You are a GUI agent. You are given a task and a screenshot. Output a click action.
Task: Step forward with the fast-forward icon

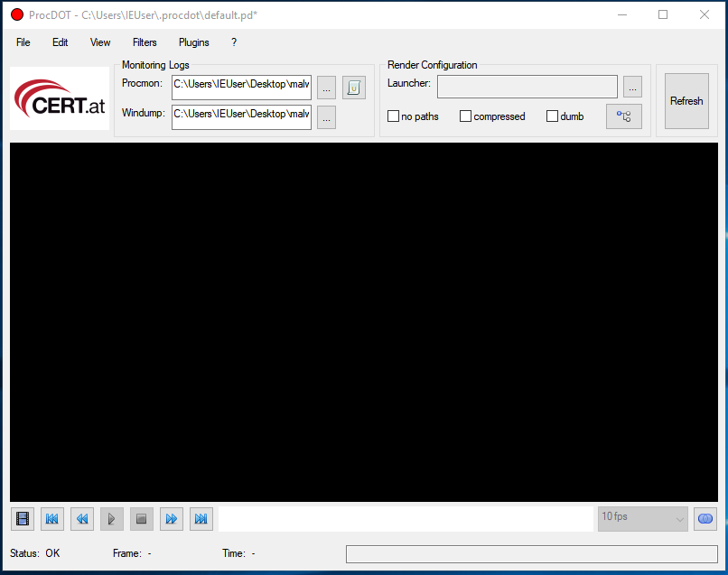[x=172, y=518]
